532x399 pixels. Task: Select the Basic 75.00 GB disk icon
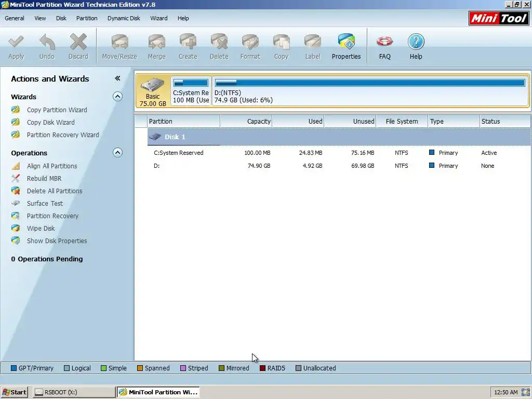coord(153,91)
